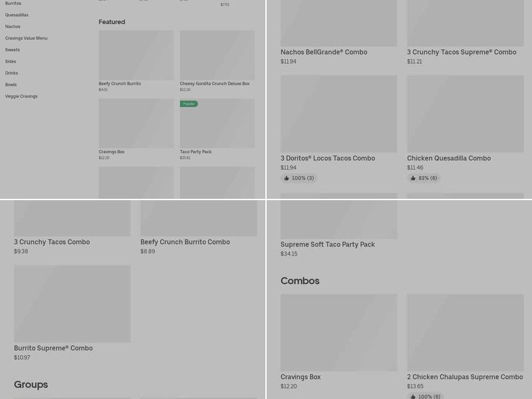Click the $11.21 price text
The height and width of the screenshot is (399, 532).
414,61
